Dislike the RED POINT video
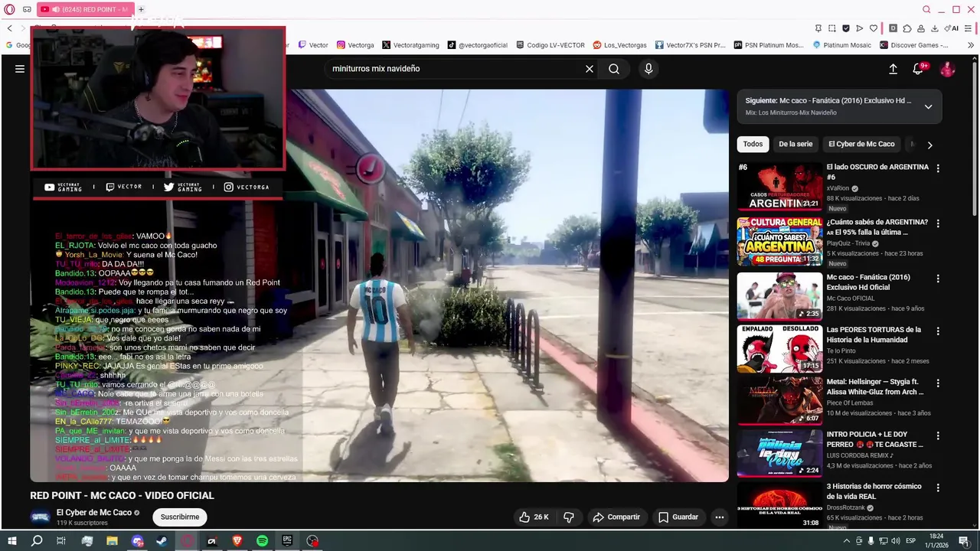This screenshot has width=980, height=551. [569, 517]
